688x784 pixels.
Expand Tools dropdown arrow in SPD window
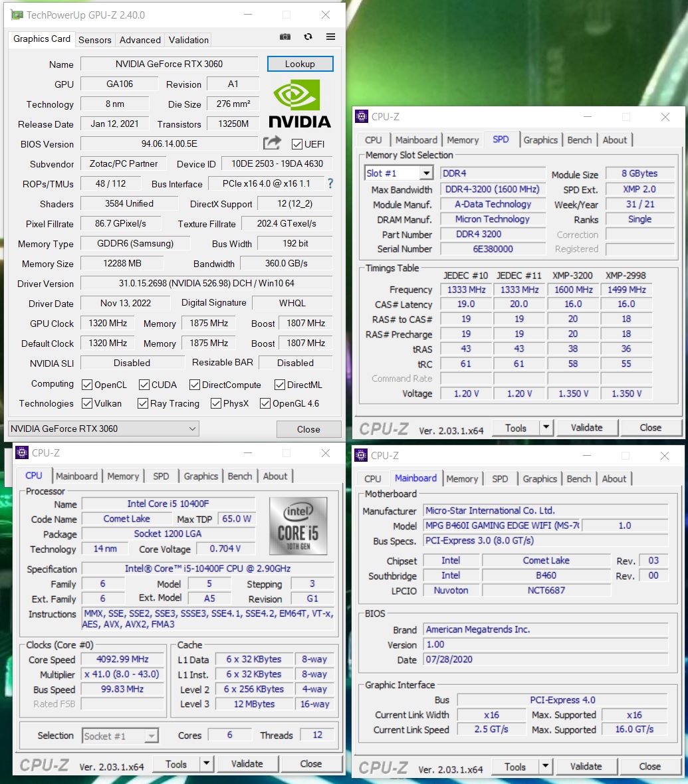pyautogui.click(x=546, y=427)
